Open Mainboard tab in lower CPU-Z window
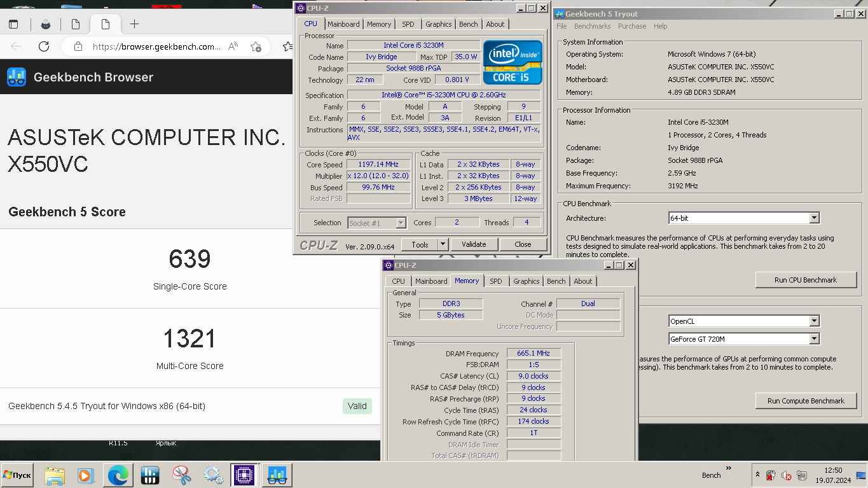 [432, 281]
